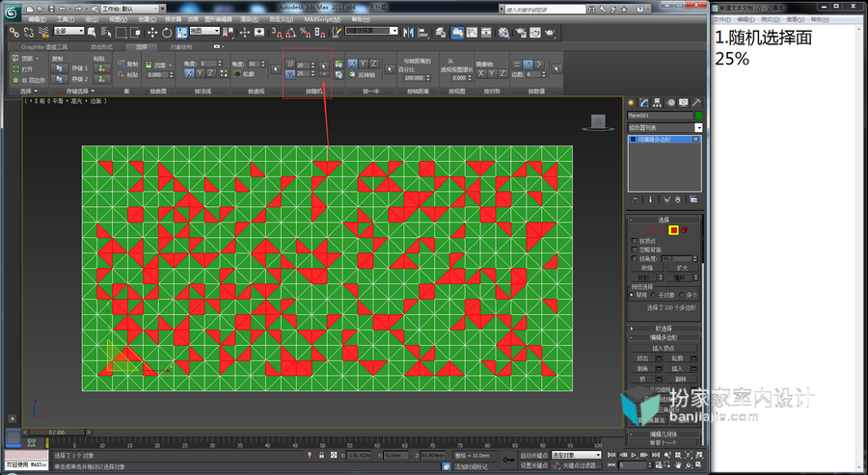
Task: Click the Pin Stack icon
Action: pyautogui.click(x=635, y=199)
